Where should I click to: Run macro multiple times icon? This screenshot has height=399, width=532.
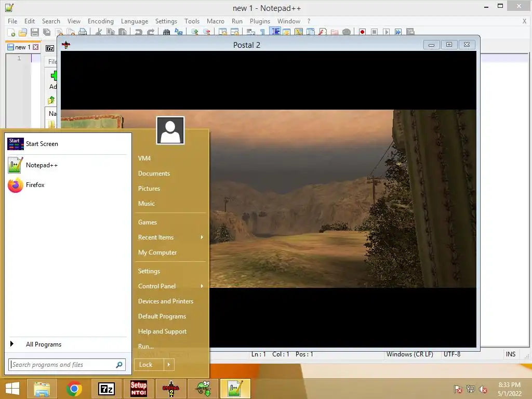click(398, 32)
